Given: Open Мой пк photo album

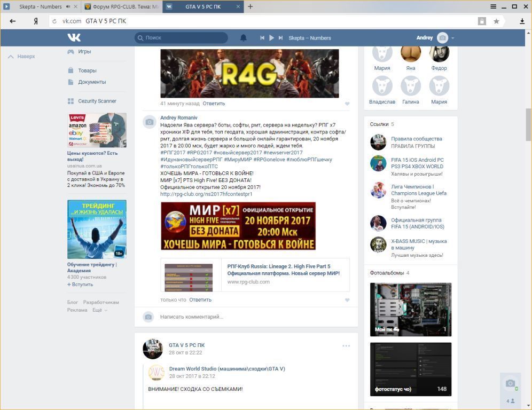Looking at the screenshot, I should pos(411,310).
